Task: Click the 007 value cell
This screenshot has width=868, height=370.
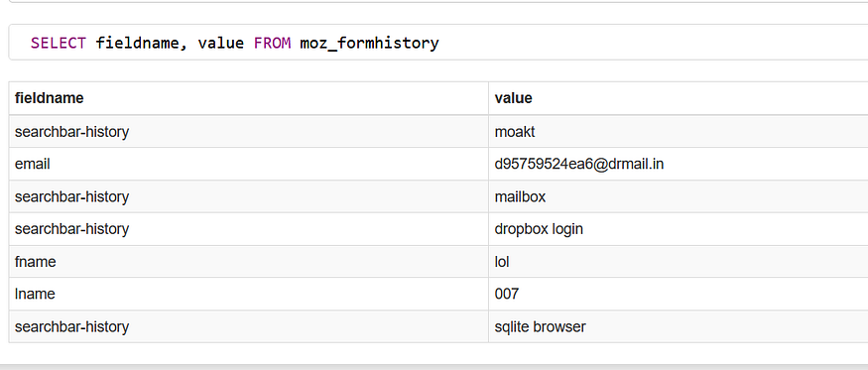Action: pyautogui.click(x=679, y=295)
